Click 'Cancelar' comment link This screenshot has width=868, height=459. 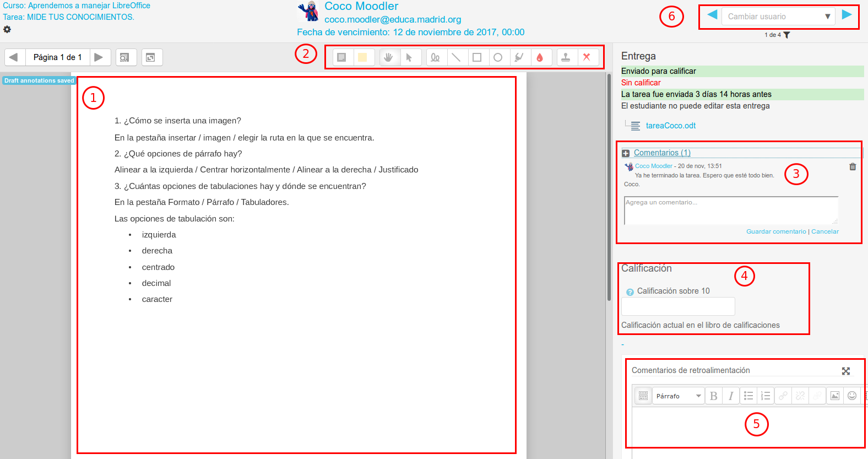click(x=825, y=231)
